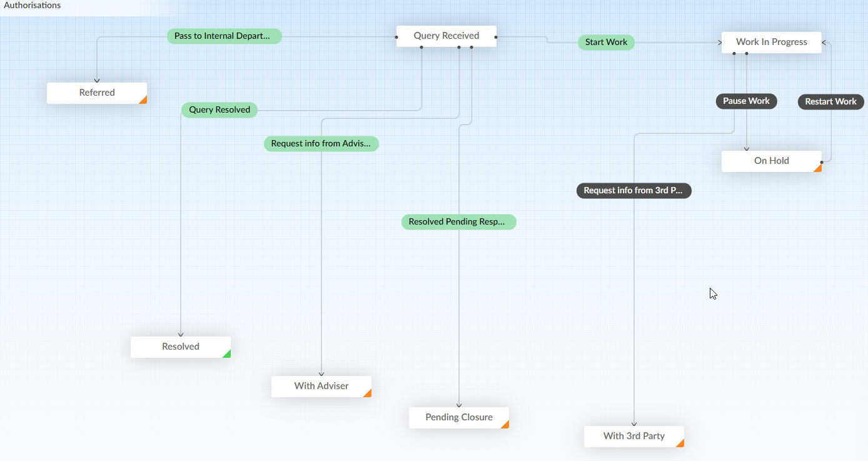Select the Pending Closure state node
The width and height of the screenshot is (868, 461).
click(459, 417)
